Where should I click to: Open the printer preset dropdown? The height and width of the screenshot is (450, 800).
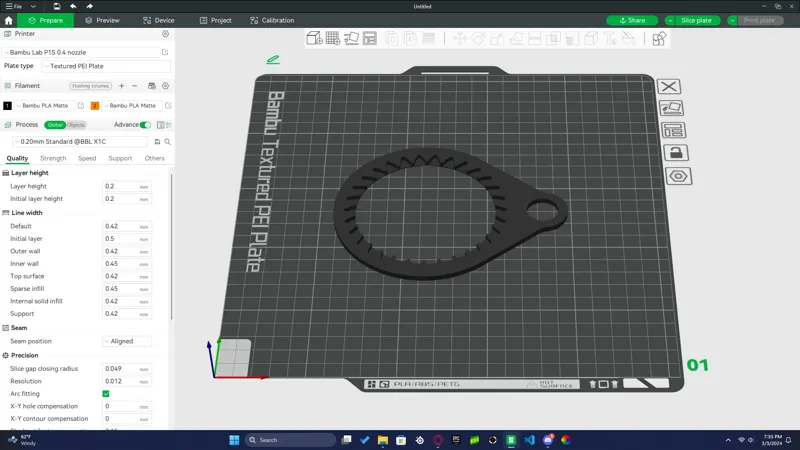[82, 52]
